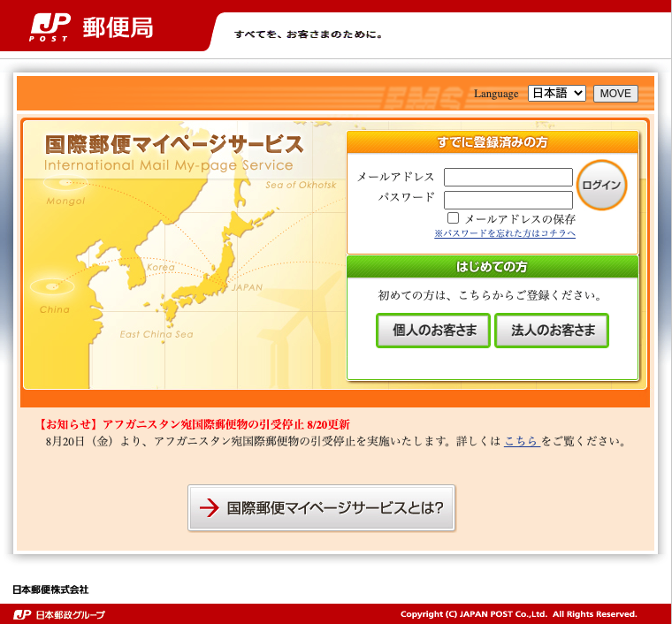Viewport: 672px width, 624px height.
Task: Click the Korea label on the map
Action: [161, 267]
